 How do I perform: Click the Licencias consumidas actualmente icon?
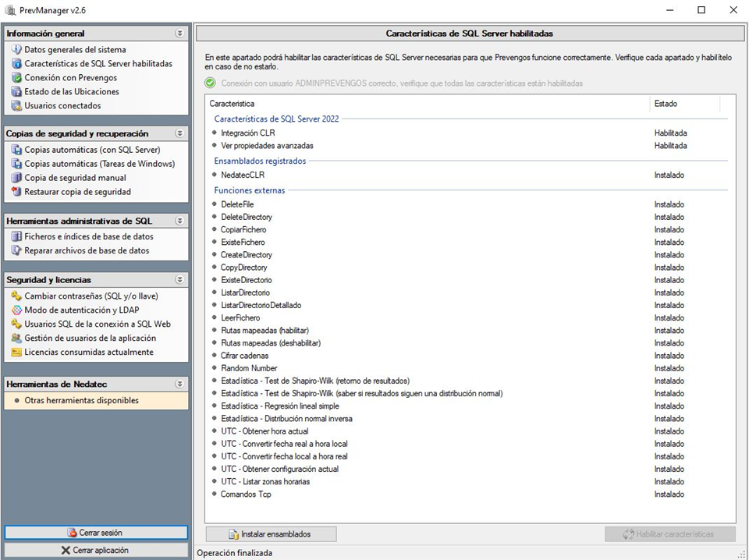pos(16,353)
